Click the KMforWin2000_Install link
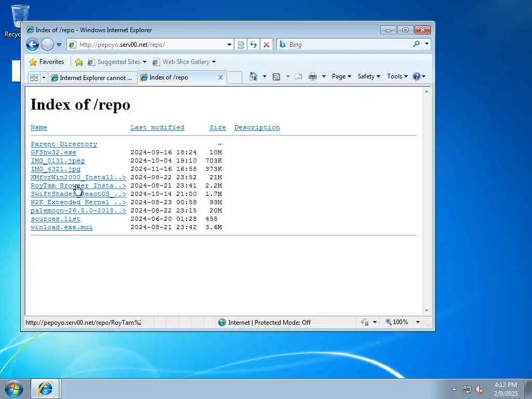The width and height of the screenshot is (532, 399). coord(78,178)
